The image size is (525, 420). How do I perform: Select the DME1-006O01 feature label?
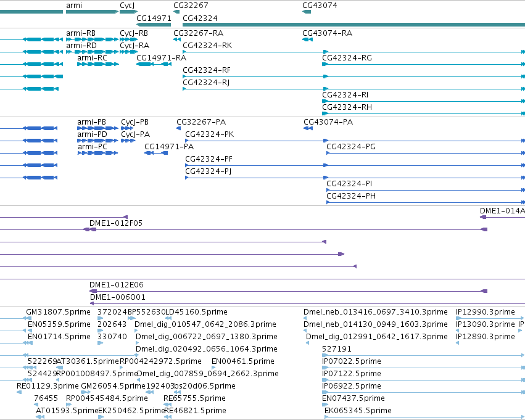pos(118,297)
